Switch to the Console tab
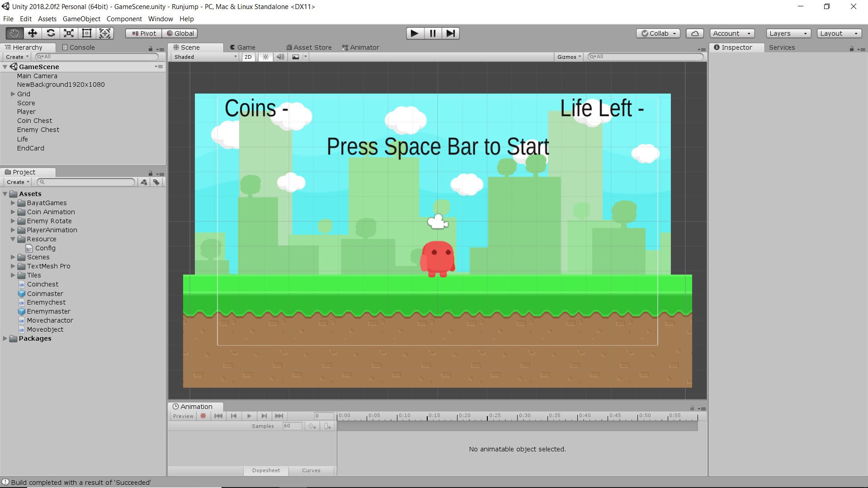This screenshot has width=868, height=488. coord(78,47)
